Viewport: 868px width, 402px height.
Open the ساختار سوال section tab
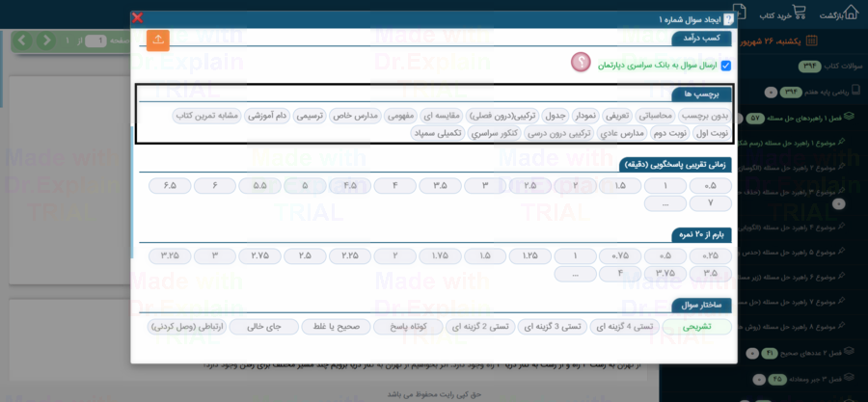[x=702, y=306]
